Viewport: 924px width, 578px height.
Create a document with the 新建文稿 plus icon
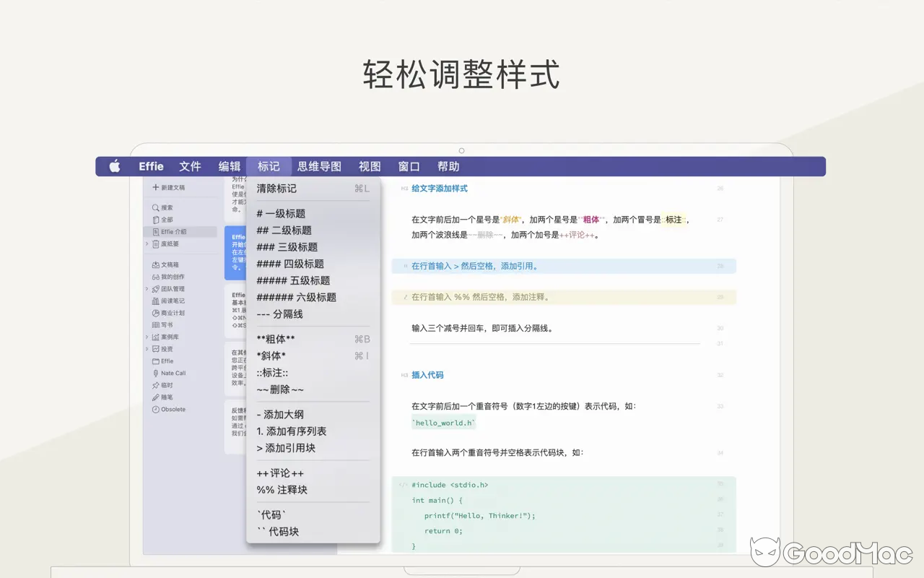(154, 188)
